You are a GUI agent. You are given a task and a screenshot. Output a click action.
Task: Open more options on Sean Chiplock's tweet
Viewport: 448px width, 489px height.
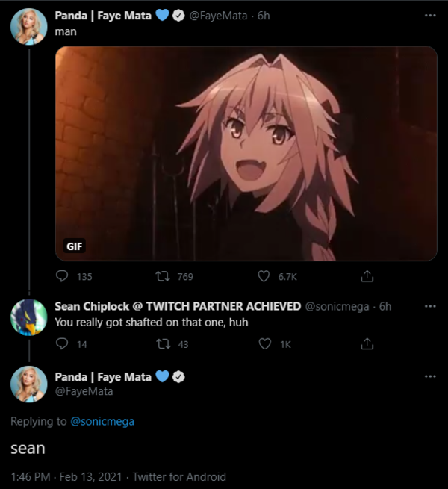(429, 306)
